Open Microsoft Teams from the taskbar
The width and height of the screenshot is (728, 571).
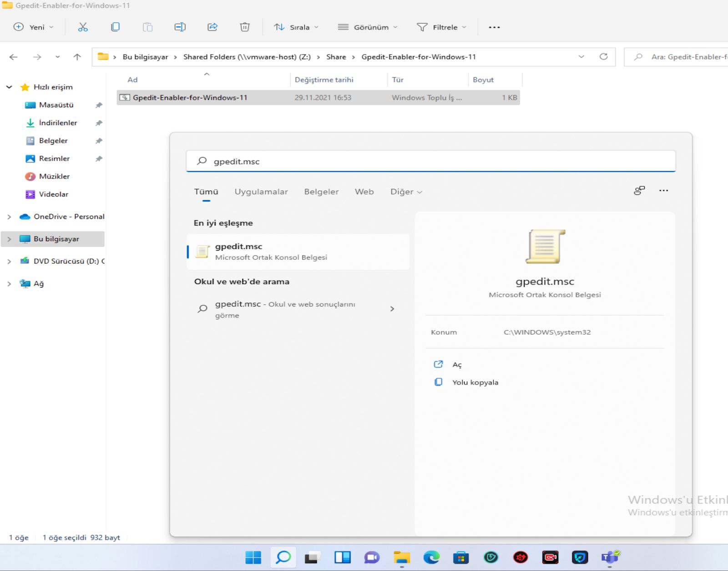coord(610,557)
